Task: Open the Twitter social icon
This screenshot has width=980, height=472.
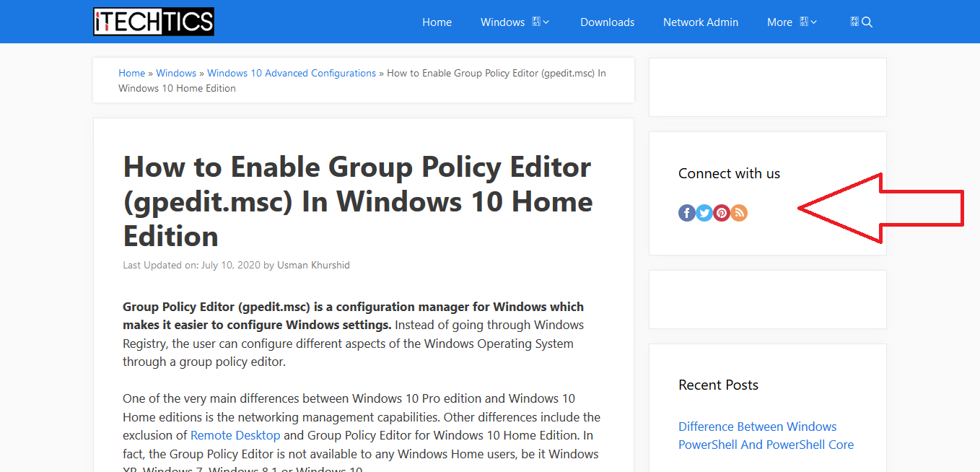Action: (704, 213)
